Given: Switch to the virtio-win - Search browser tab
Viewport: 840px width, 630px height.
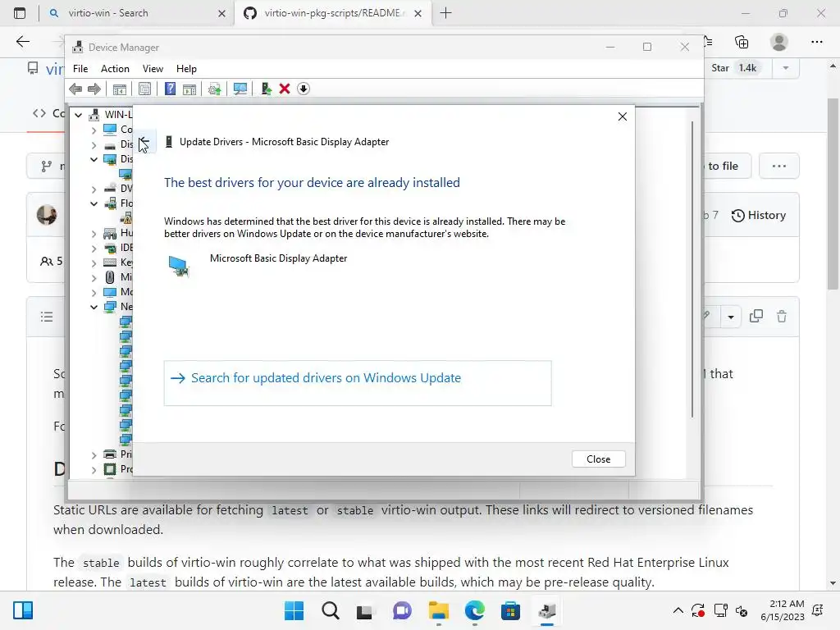Looking at the screenshot, I should (x=137, y=13).
